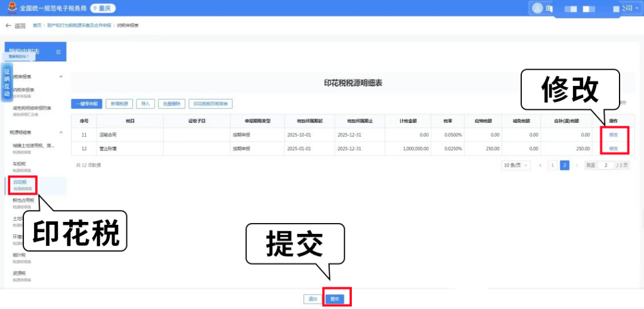Click the 一键零申报 button
The height and width of the screenshot is (309, 644).
pyautogui.click(x=87, y=104)
